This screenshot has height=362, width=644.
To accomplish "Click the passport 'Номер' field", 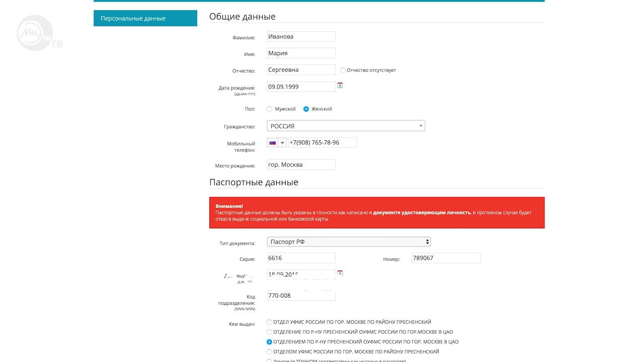I will [446, 258].
